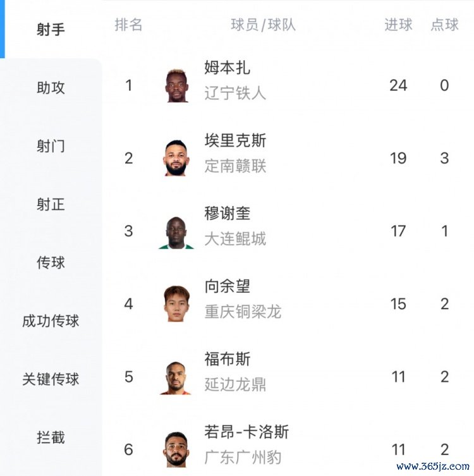
Task: Click the 进球 column header
Action: [x=398, y=25]
